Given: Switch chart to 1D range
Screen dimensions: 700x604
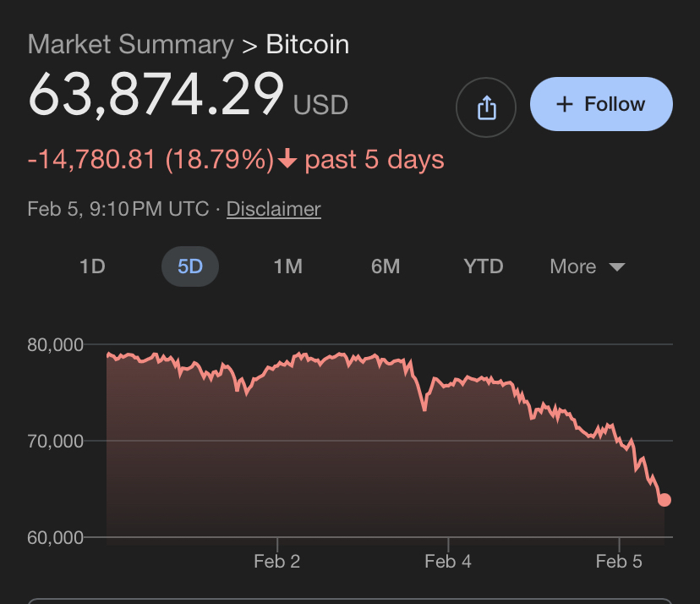Looking at the screenshot, I should coord(92,266).
